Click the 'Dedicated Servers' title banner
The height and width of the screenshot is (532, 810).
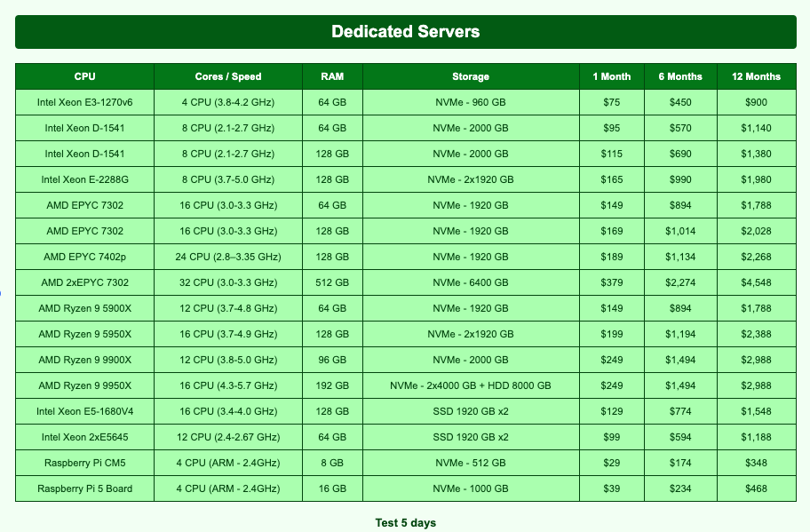[406, 32]
